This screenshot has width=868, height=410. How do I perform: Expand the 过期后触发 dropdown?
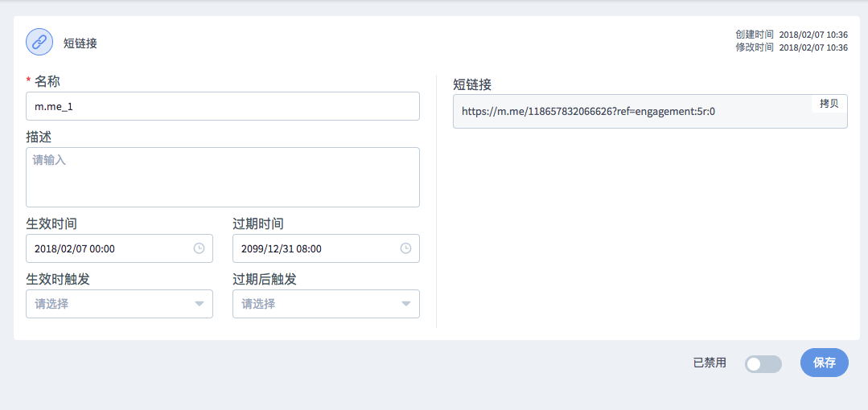(326, 304)
